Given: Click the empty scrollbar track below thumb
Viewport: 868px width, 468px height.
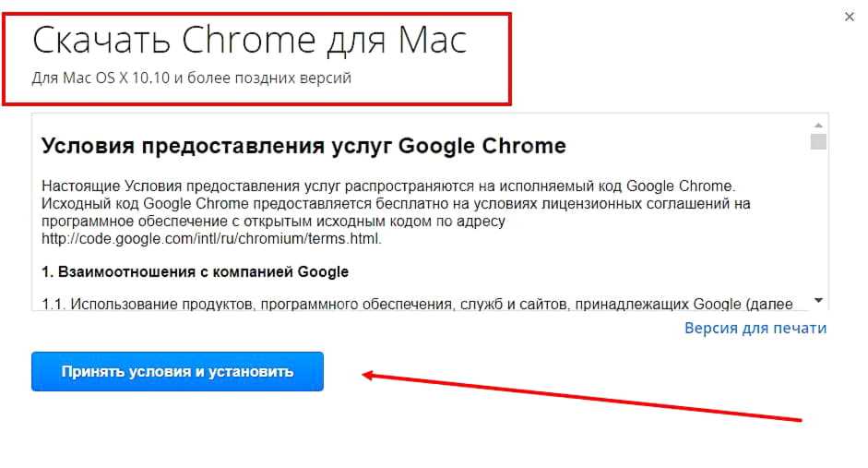Looking at the screenshot, I should click(x=818, y=222).
